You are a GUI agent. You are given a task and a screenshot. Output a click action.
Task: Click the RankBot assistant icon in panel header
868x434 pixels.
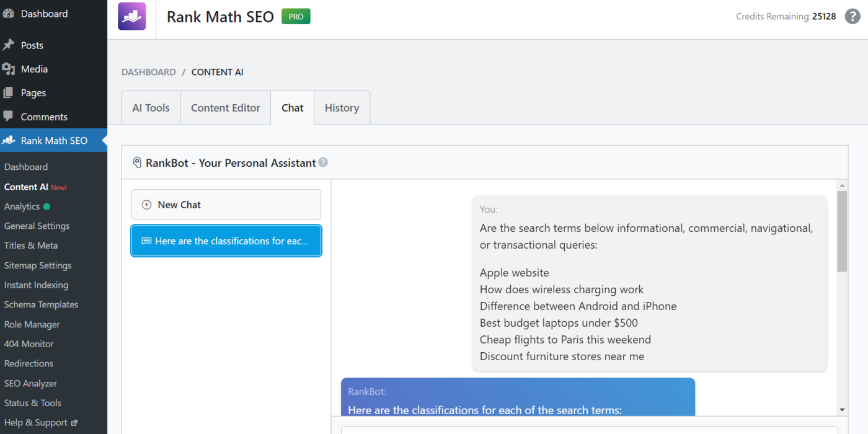click(x=137, y=162)
